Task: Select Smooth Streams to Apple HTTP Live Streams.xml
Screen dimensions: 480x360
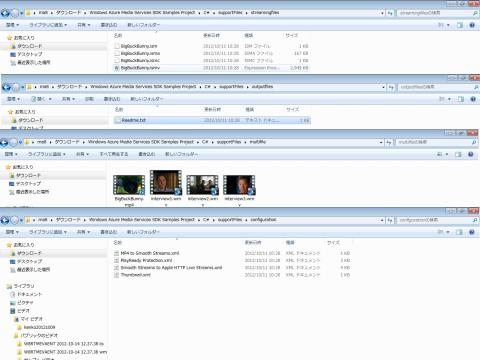Action: (x=168, y=268)
